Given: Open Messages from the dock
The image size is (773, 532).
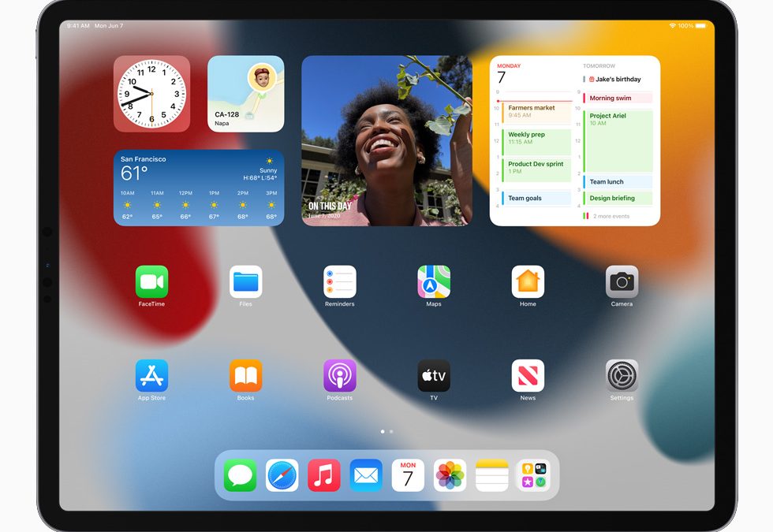Looking at the screenshot, I should click(x=240, y=475).
